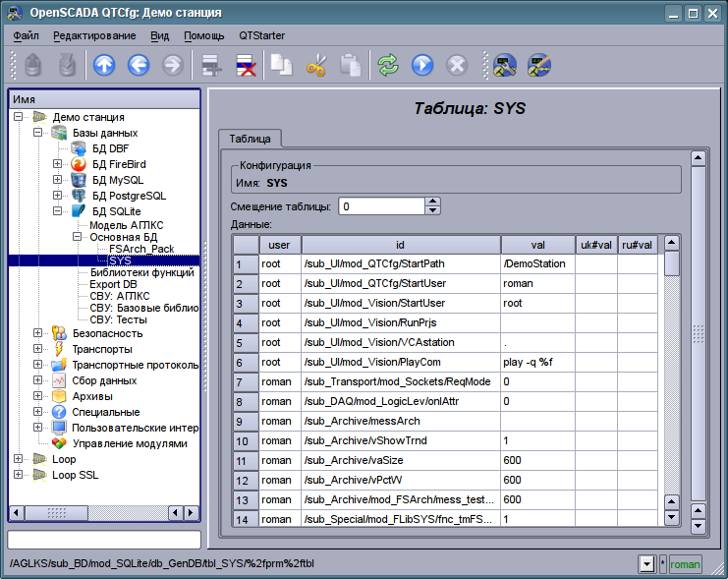Open the first QTStarter module icon

click(x=505, y=65)
